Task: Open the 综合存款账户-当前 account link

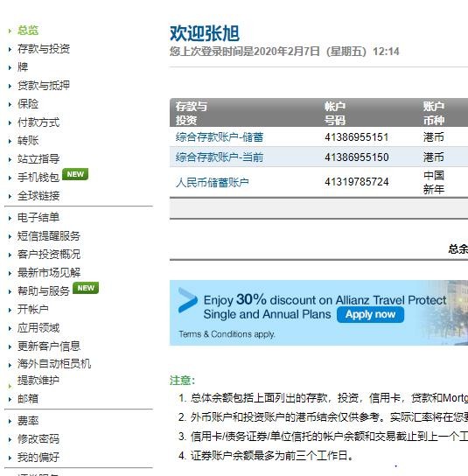Action: [220, 157]
